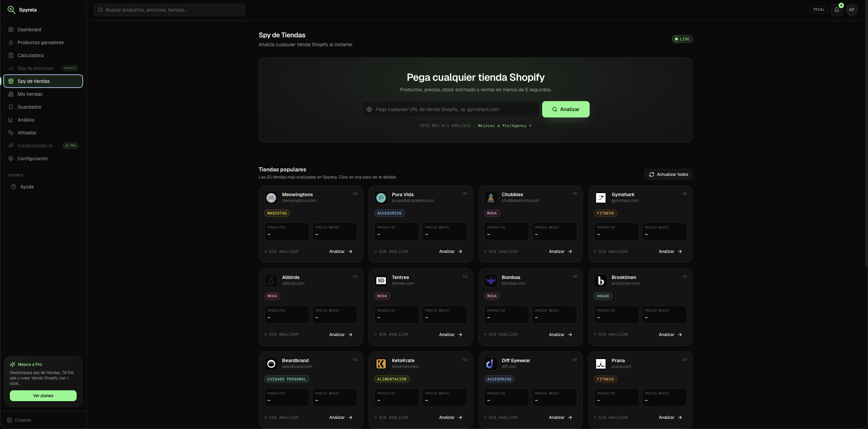The image size is (868, 429).
Task: Click the refresh icon in Actualizar todos
Action: [x=652, y=174]
